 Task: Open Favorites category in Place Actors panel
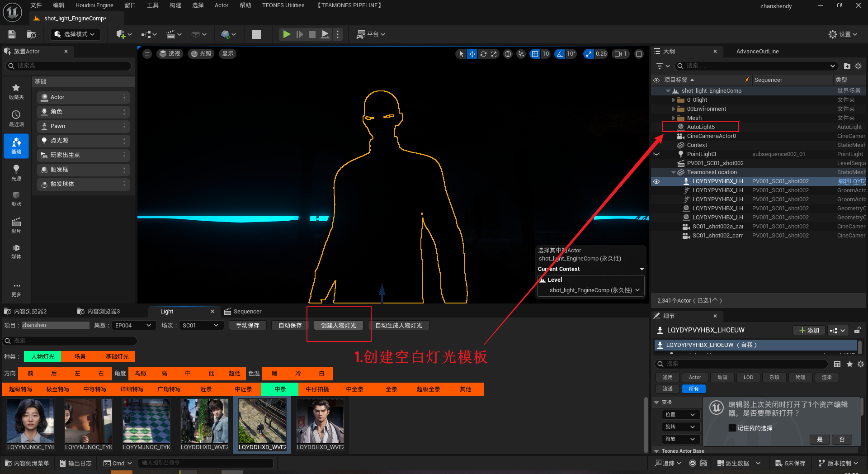[16, 91]
